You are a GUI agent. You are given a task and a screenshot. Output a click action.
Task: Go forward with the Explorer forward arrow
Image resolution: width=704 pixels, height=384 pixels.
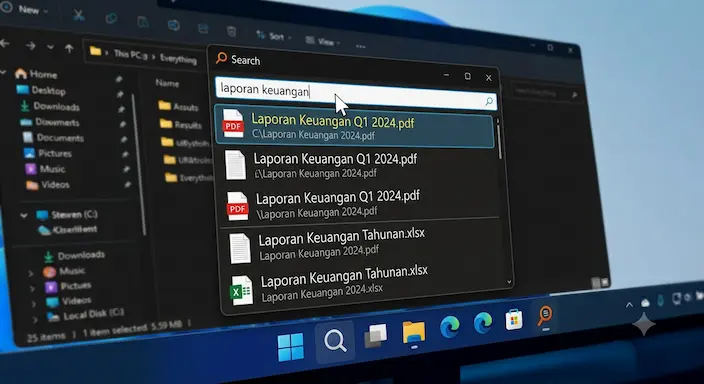31,45
